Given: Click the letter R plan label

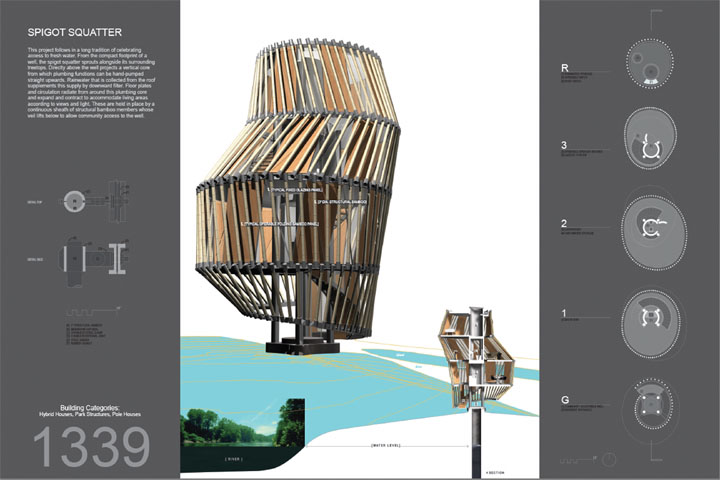Looking at the screenshot, I should point(566,68).
